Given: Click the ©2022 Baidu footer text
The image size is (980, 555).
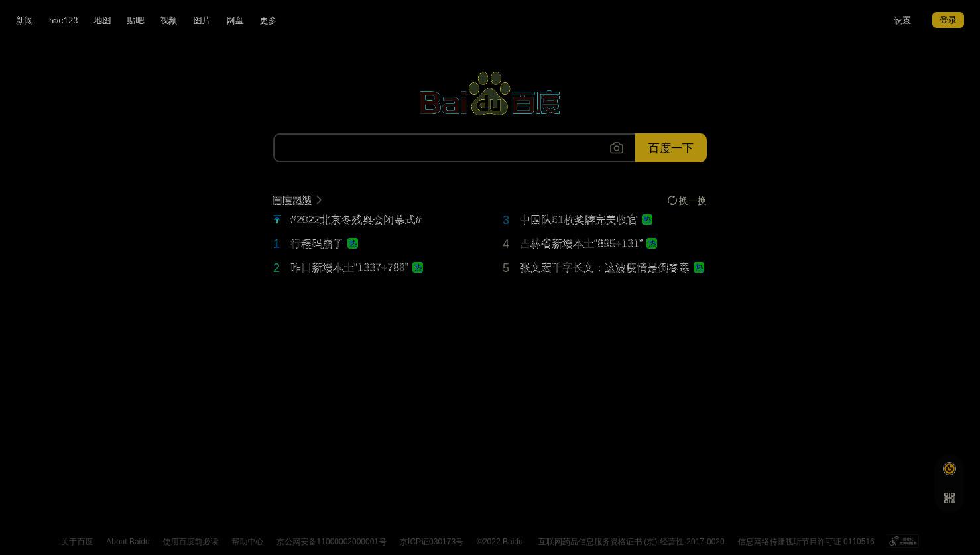Looking at the screenshot, I should [x=499, y=542].
